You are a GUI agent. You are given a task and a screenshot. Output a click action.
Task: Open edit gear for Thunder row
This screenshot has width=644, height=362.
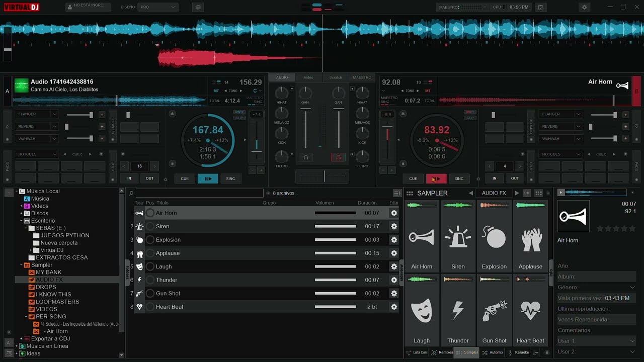tap(394, 280)
